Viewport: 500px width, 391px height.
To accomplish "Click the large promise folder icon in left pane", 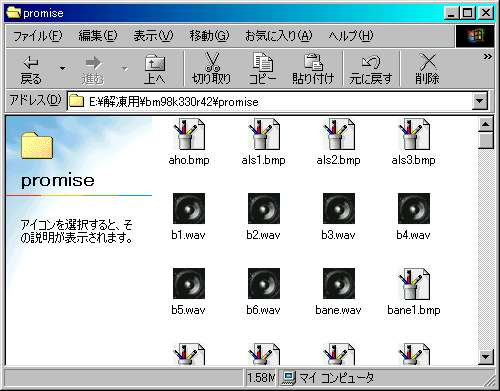I will (37, 145).
